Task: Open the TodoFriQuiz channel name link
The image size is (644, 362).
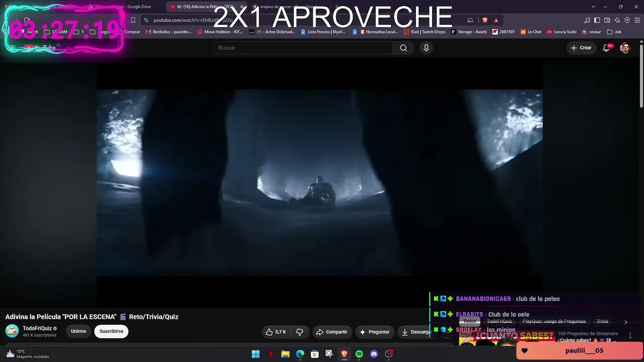Action: pos(37,328)
